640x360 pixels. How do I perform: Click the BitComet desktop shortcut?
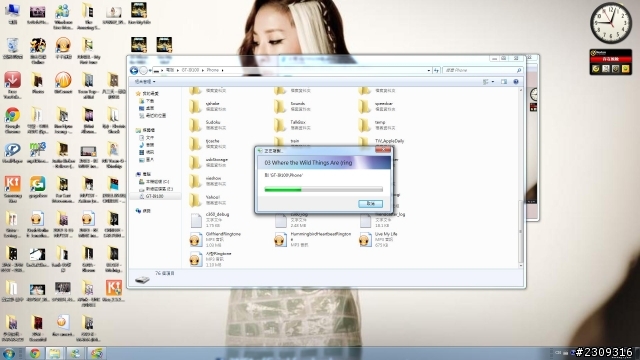63,84
